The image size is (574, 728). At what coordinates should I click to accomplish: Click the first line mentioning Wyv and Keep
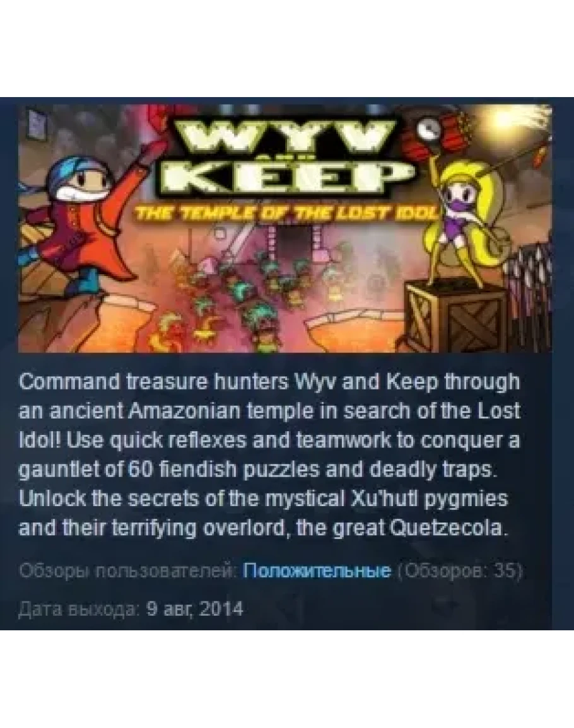tap(269, 383)
